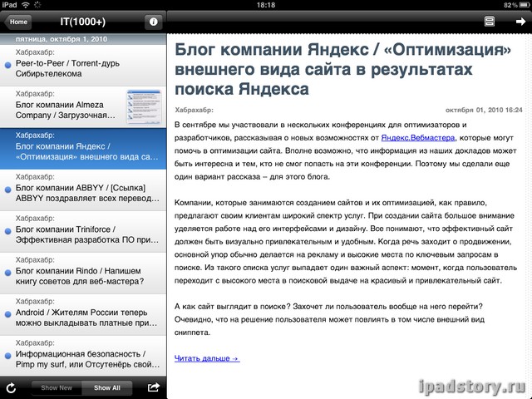Open the Almeza Company blog article

83,107
